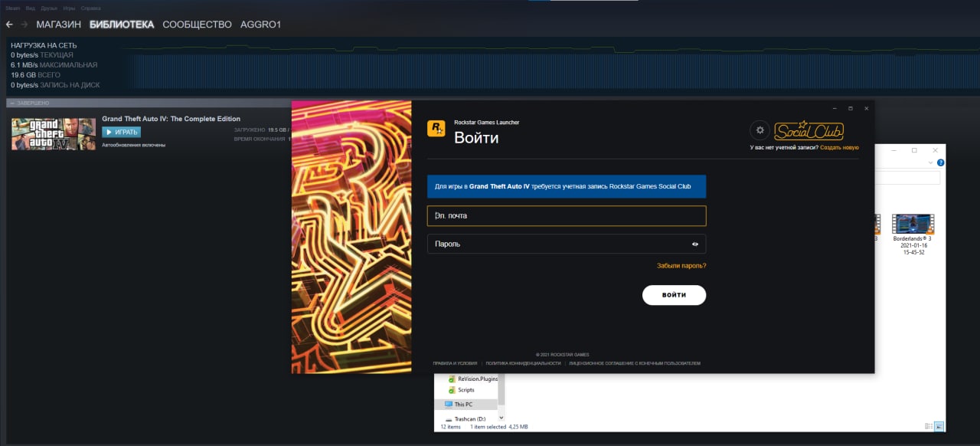The image size is (980, 446).
Task: Minimize the Rockstar Games Launcher window
Action: click(x=835, y=108)
